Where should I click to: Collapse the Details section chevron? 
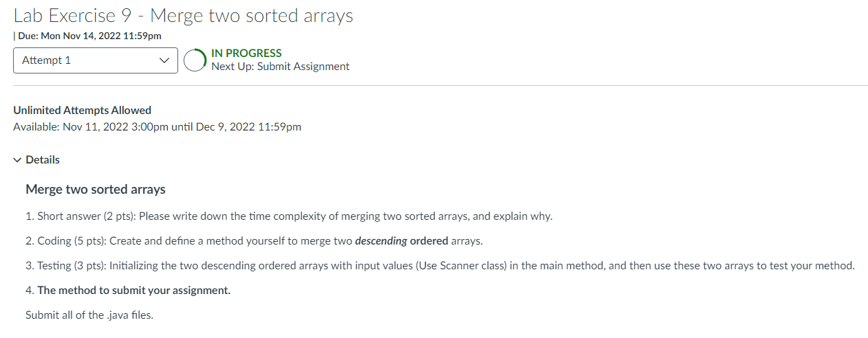pyautogui.click(x=17, y=160)
